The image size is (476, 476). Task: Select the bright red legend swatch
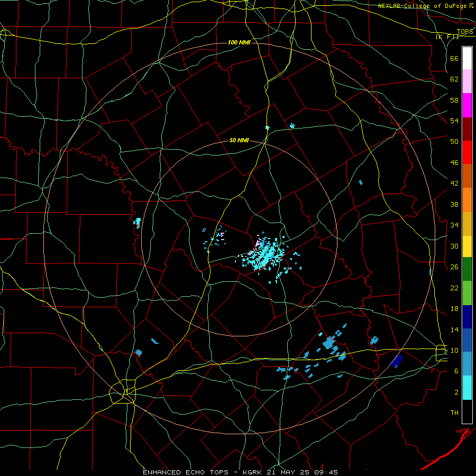467,152
